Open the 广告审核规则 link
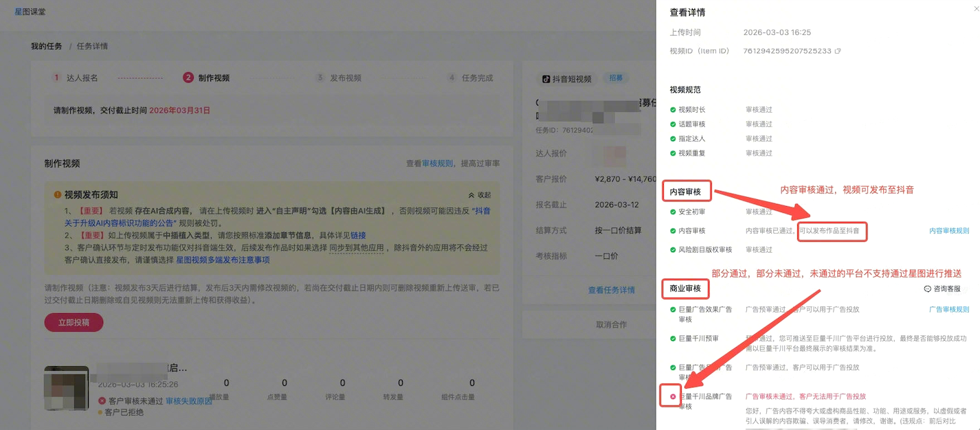 948,310
